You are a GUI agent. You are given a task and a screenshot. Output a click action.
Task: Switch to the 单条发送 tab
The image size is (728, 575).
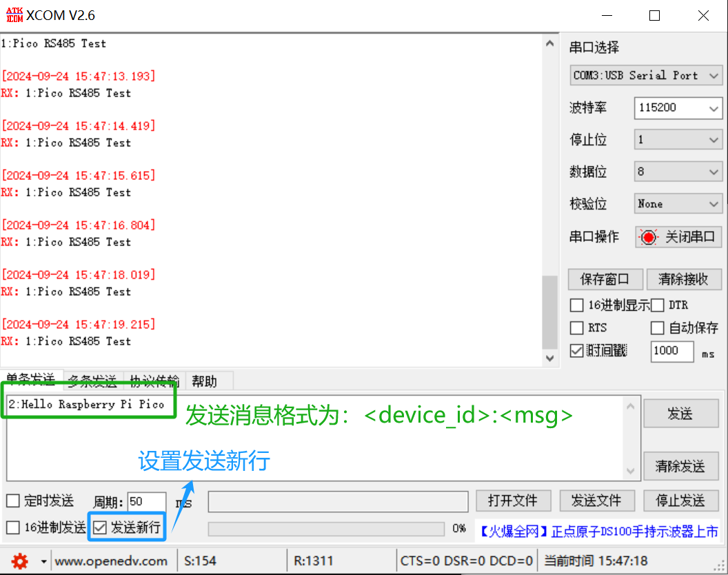click(x=30, y=379)
